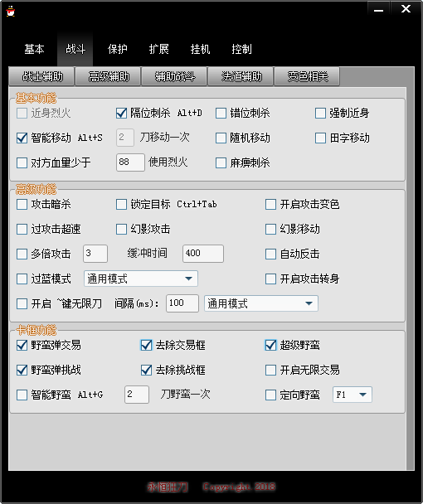Uncheck the 野蛮弹交易 checkbox
This screenshot has width=423, height=504.
(x=22, y=345)
